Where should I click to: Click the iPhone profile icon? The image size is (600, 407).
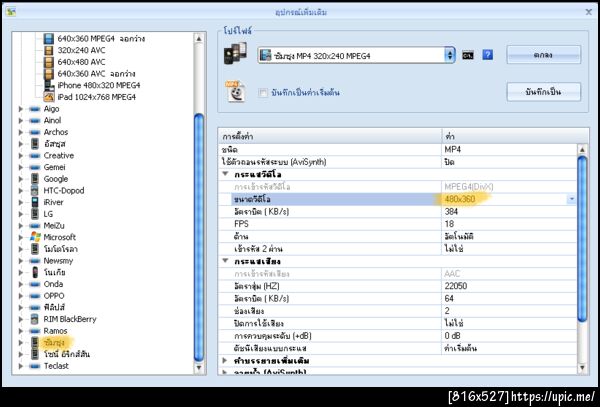[x=49, y=85]
